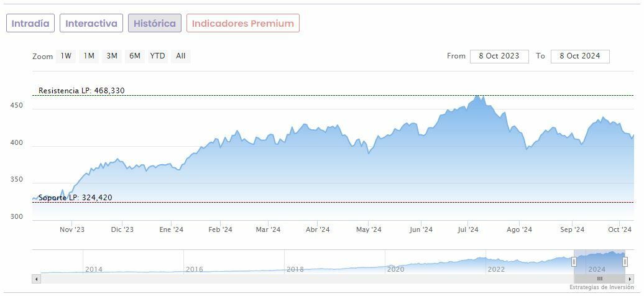The width and height of the screenshot is (644, 296).
Task: Open the Interactiva chart tab
Action: pyautogui.click(x=91, y=24)
